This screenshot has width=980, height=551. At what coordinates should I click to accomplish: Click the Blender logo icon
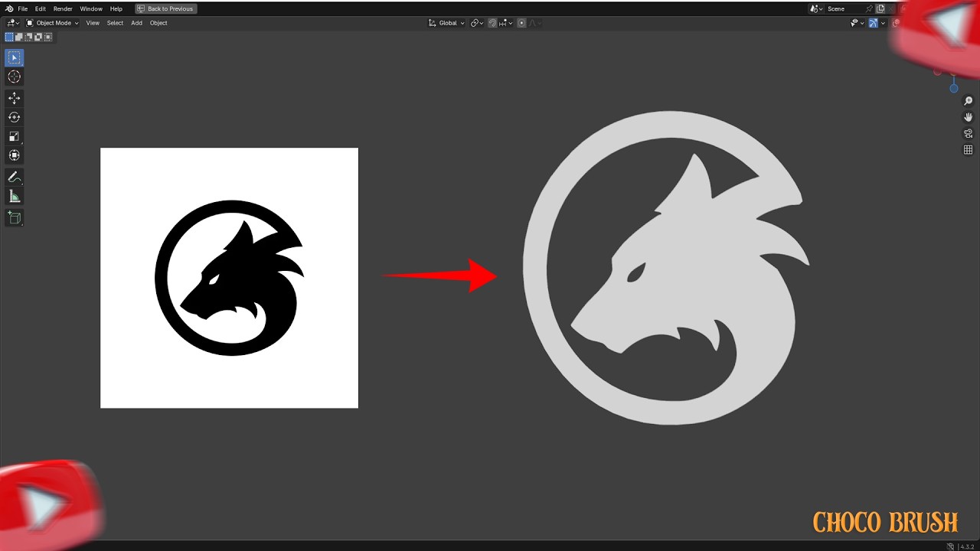pyautogui.click(x=9, y=8)
